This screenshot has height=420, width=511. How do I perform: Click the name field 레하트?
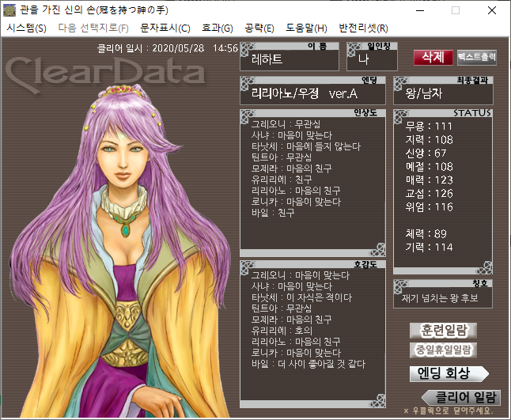tap(290, 56)
